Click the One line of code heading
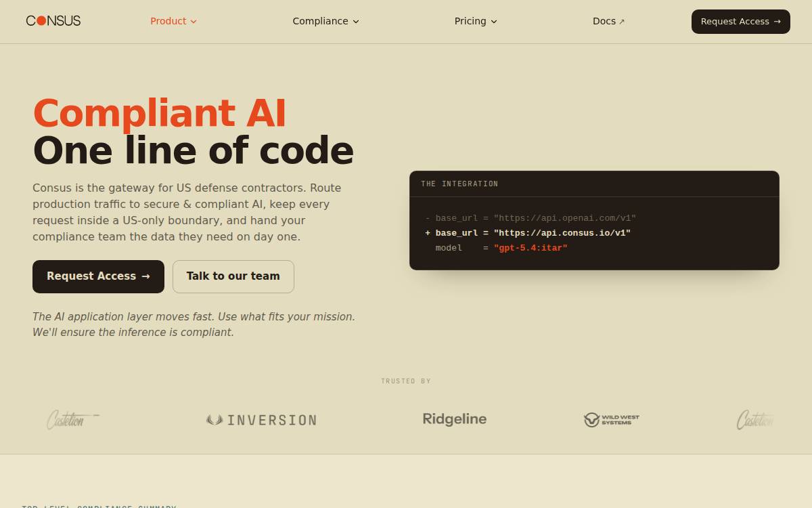Image resolution: width=812 pixels, height=508 pixels. click(x=194, y=150)
